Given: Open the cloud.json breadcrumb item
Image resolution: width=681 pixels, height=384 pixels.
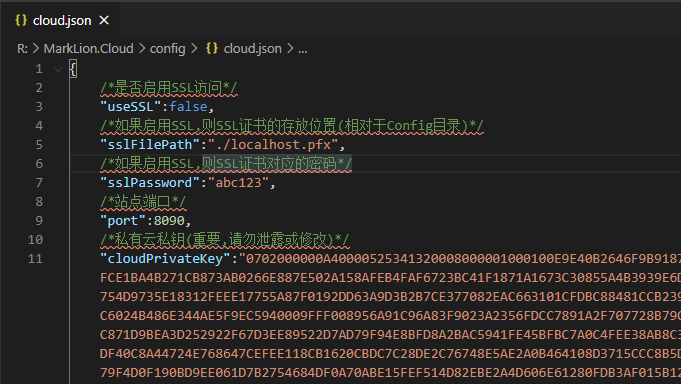Looking at the screenshot, I should [252, 49].
